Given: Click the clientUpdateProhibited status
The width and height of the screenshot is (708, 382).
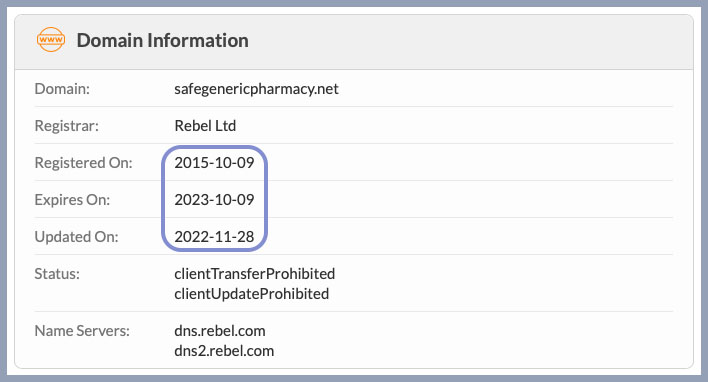Looking at the screenshot, I should click(252, 294).
